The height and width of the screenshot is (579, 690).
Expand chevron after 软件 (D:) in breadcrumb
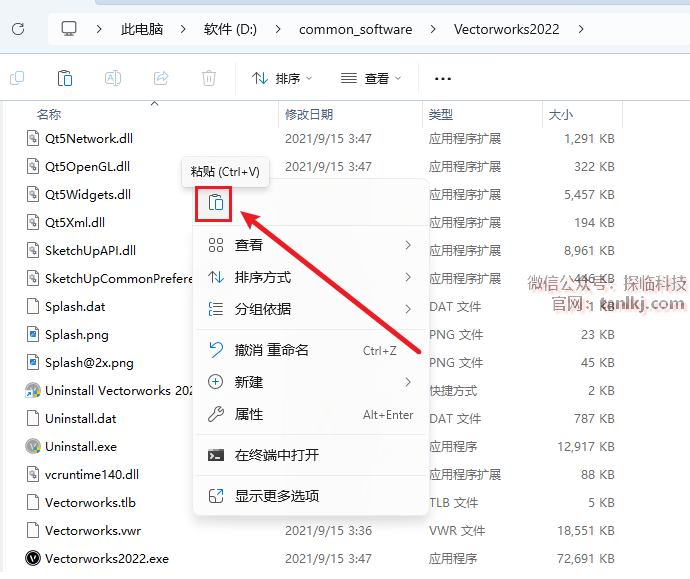(x=278, y=29)
